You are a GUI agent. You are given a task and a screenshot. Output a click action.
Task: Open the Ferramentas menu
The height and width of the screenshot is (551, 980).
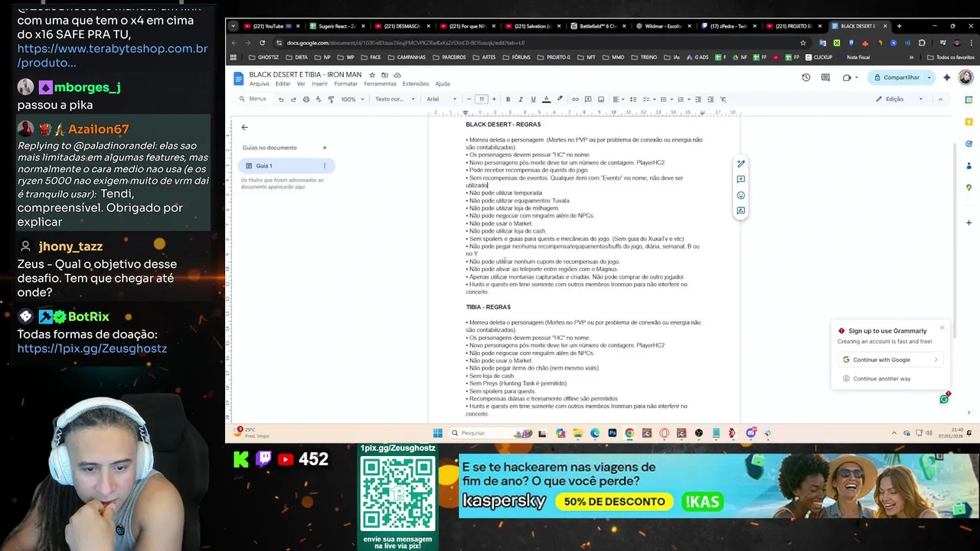click(380, 83)
